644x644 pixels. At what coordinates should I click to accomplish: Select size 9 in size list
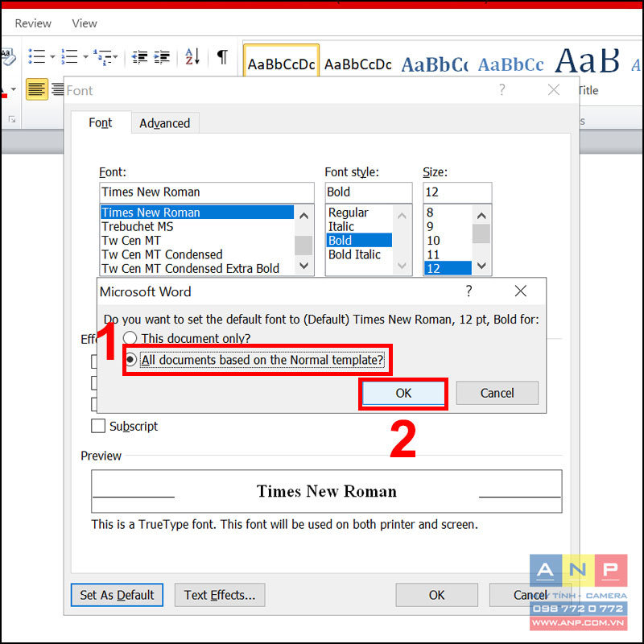[448, 226]
